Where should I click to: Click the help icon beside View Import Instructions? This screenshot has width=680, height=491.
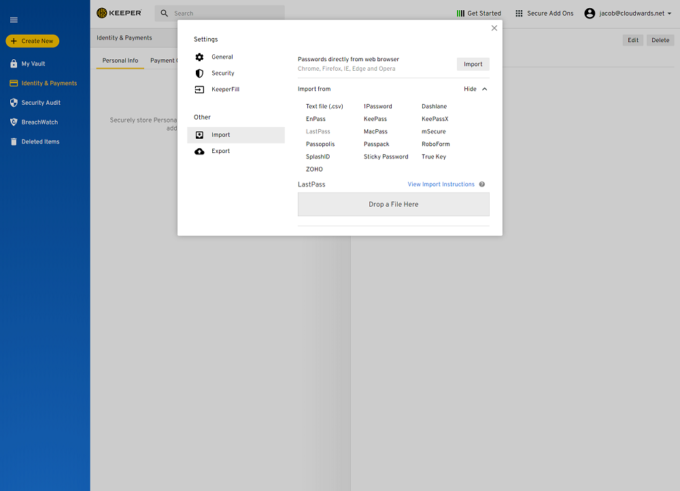pos(482,184)
